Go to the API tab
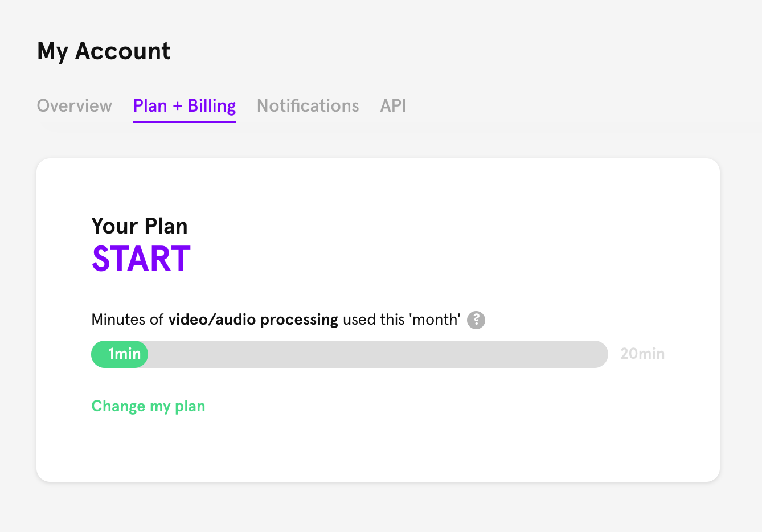 [393, 106]
